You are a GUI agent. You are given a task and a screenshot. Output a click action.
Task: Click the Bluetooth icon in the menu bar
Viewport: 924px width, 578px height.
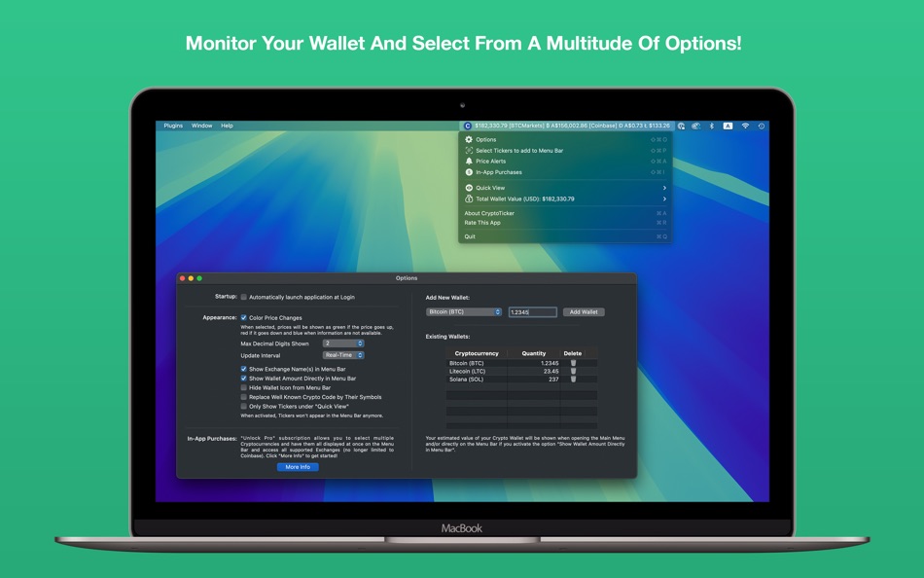tap(711, 126)
